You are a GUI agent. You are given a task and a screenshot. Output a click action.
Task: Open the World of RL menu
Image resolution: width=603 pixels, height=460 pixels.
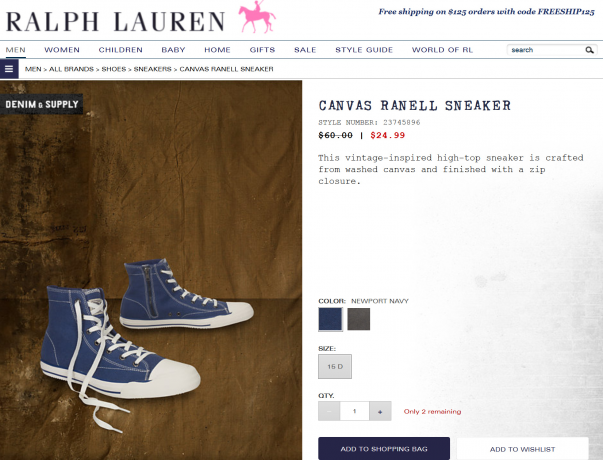[x=442, y=50]
